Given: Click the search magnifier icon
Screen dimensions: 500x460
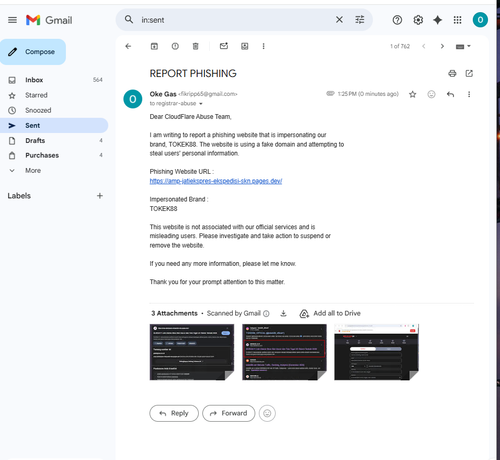Looking at the screenshot, I should point(129,20).
